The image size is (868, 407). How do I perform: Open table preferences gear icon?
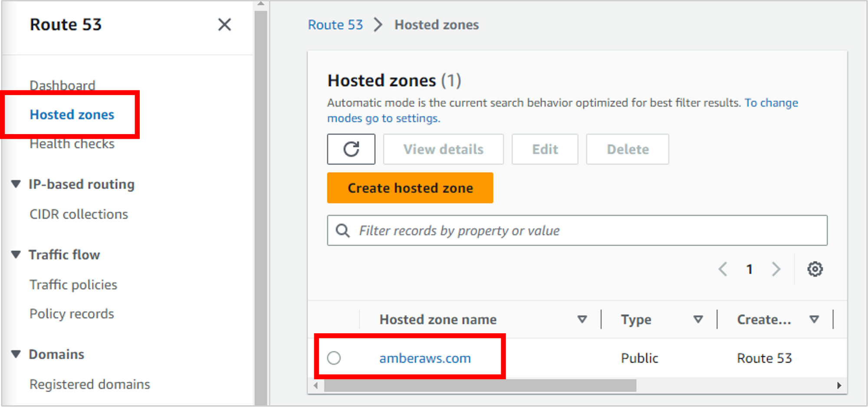click(815, 269)
